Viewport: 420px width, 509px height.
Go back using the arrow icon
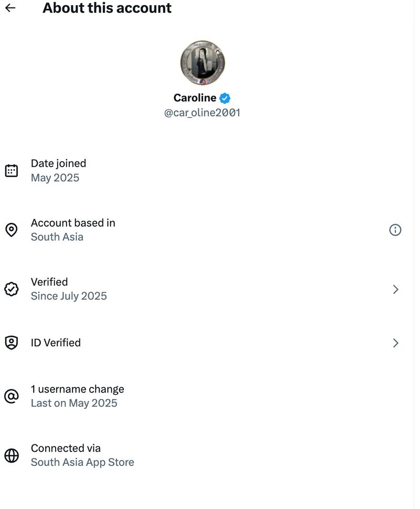10,8
